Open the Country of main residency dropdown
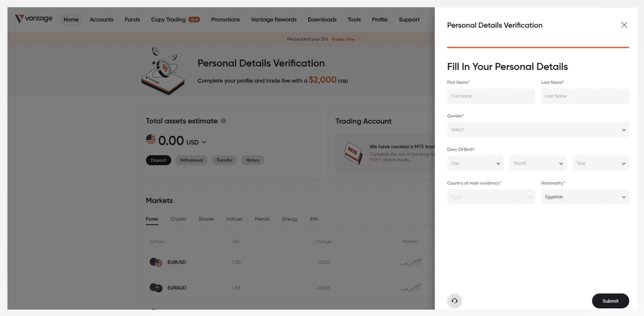 point(491,197)
